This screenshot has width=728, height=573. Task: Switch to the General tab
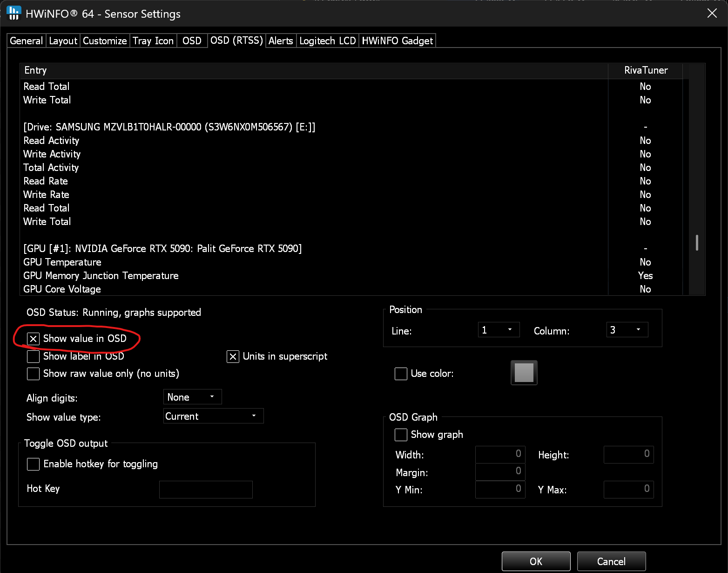(27, 41)
